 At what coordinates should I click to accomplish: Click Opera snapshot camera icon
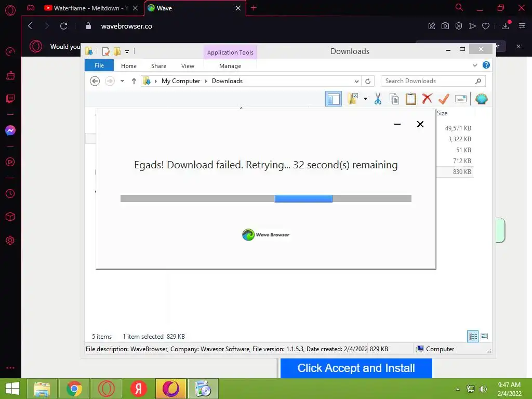pos(445,26)
